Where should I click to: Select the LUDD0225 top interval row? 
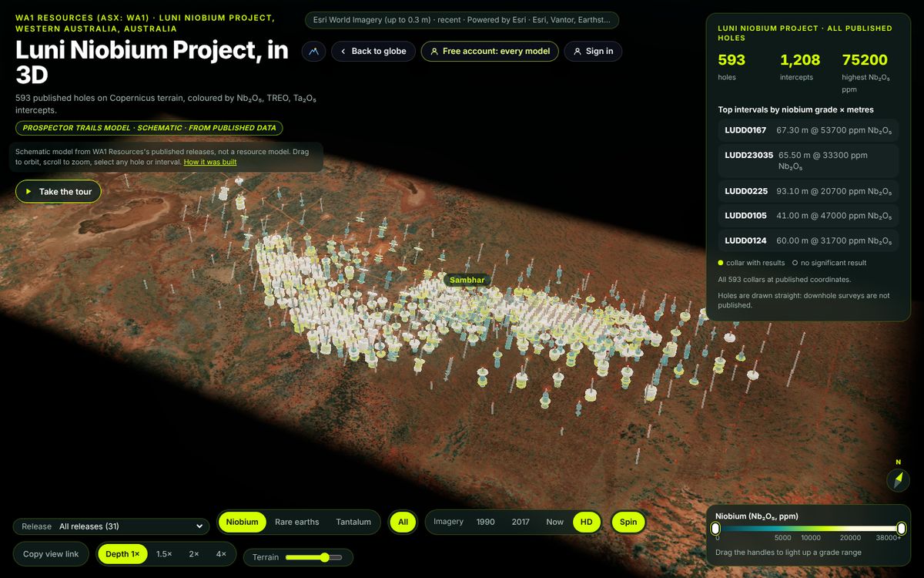coord(808,191)
